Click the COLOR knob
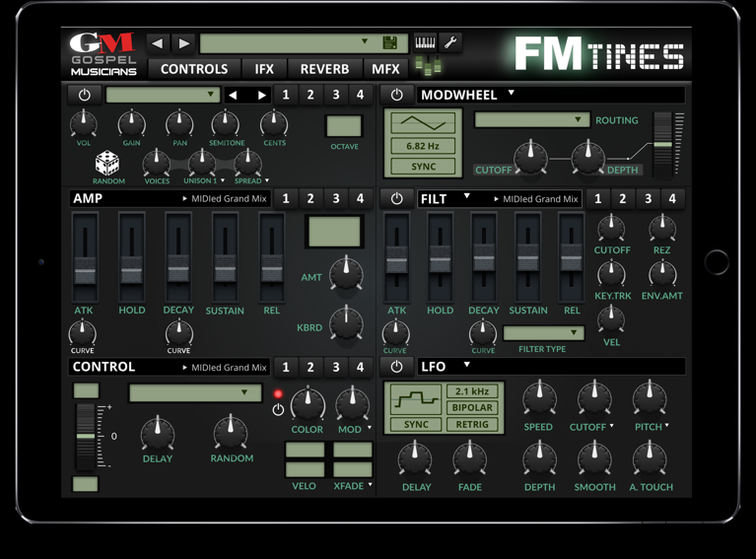The image size is (756, 559). pyautogui.click(x=308, y=403)
